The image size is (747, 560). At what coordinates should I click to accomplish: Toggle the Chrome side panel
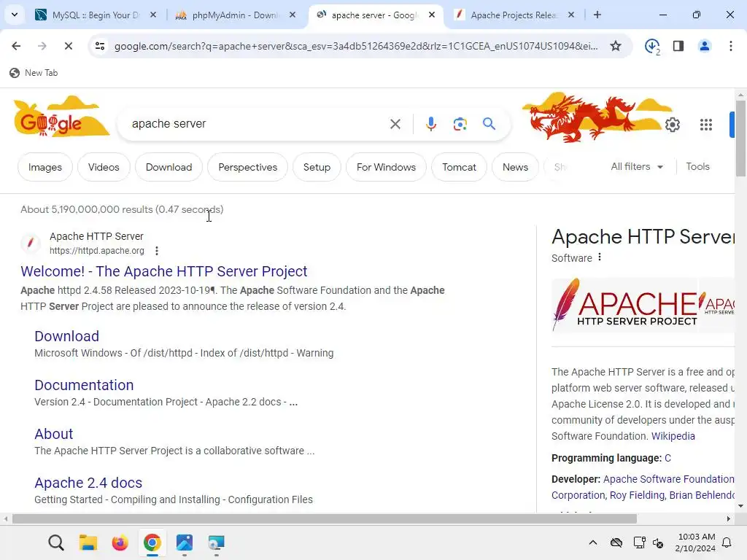coord(678,46)
